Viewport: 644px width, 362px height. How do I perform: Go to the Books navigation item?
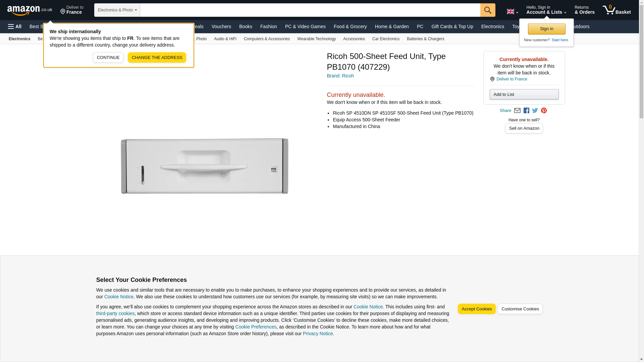click(x=246, y=26)
